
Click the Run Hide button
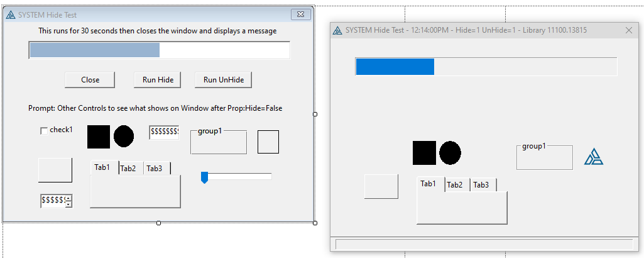click(x=158, y=80)
